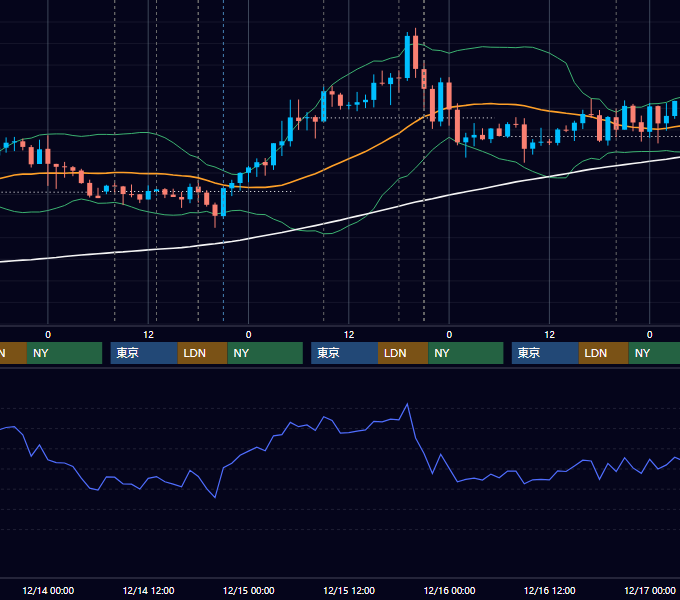
Task: Select the NY block following the 12/16 LDN session
Action: [x=654, y=353]
